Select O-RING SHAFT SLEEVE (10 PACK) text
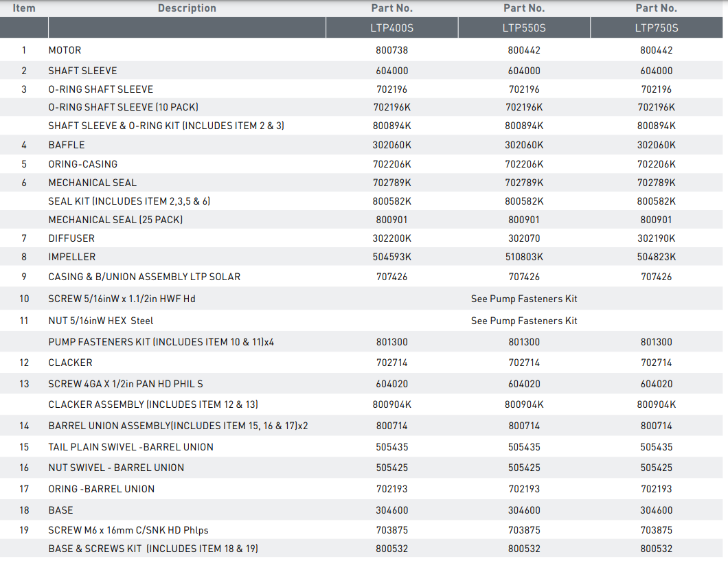The image size is (728, 561). tap(124, 107)
